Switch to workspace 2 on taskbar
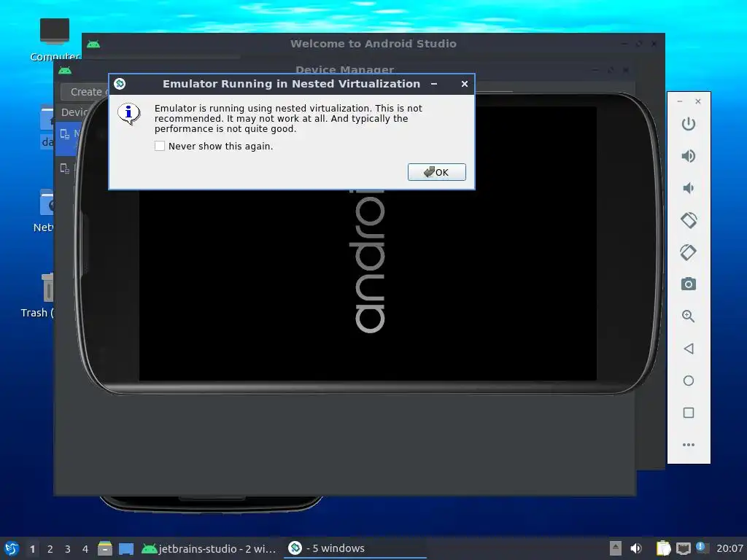Viewport: 747px width, 560px height. click(x=50, y=549)
